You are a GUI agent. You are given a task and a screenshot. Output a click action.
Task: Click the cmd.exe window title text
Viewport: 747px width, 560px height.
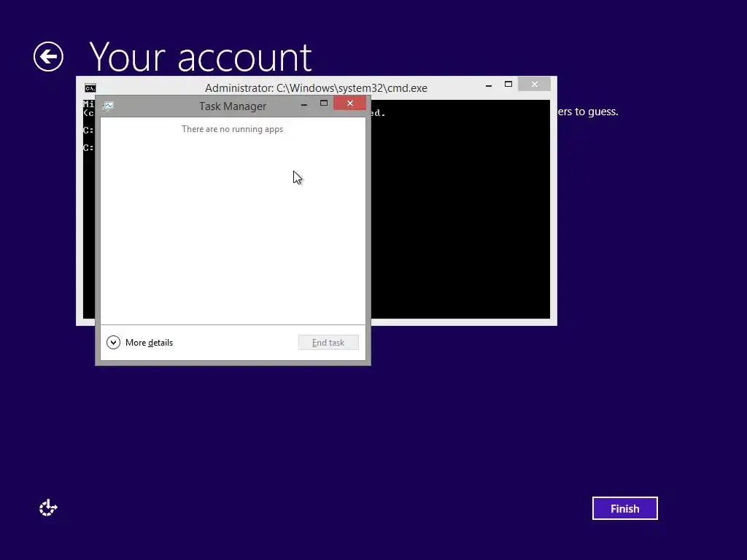coord(316,88)
